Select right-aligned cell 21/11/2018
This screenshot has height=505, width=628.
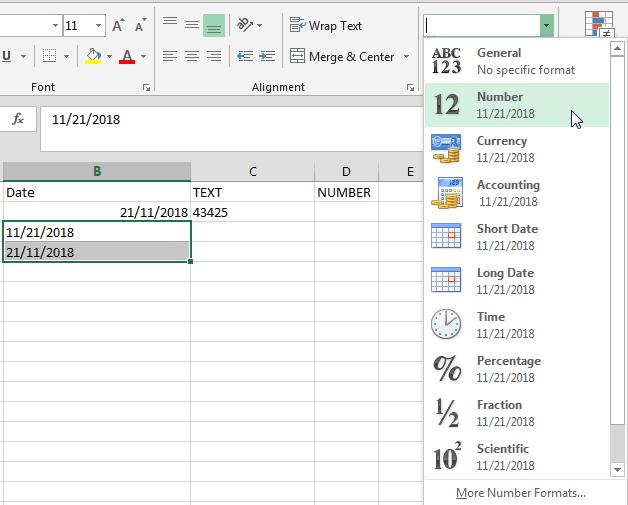[97, 212]
